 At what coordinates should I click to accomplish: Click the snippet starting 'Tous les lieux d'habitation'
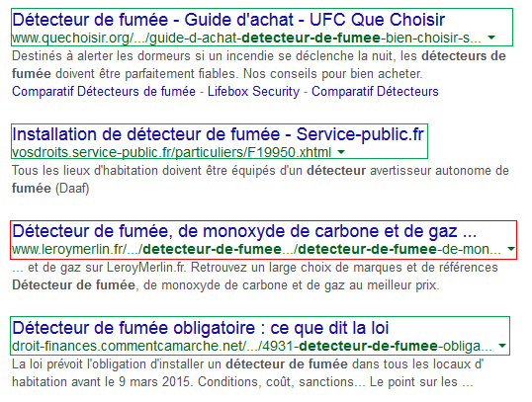point(260,180)
